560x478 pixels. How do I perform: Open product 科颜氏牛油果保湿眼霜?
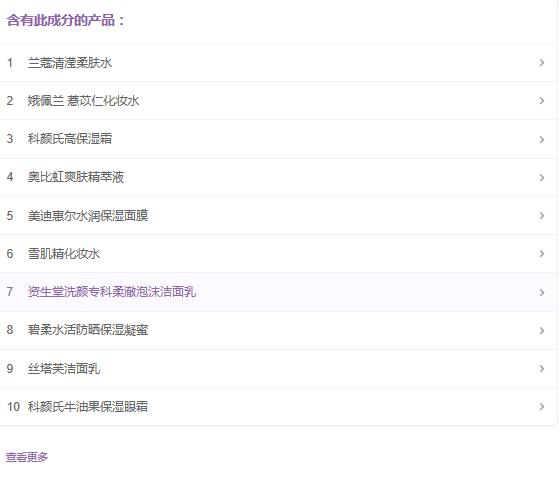88,407
